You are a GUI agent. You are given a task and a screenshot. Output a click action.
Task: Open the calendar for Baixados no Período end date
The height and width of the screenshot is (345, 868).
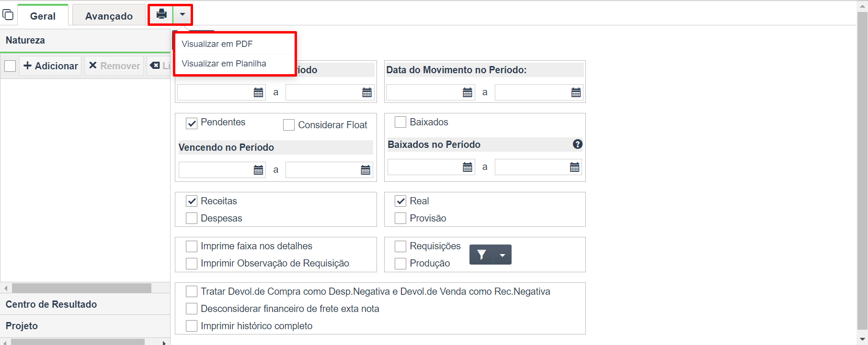click(574, 167)
